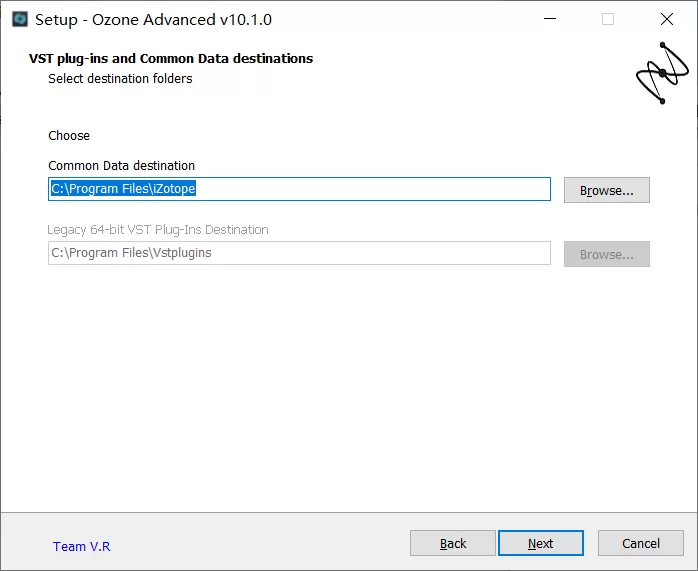
Task: Click the 'Legacy 64-bit VST Plug-Ins Destination' label
Action: (158, 229)
